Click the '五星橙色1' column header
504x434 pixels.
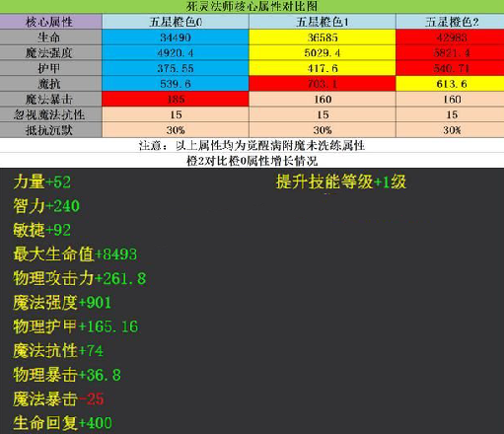pyautogui.click(x=323, y=22)
